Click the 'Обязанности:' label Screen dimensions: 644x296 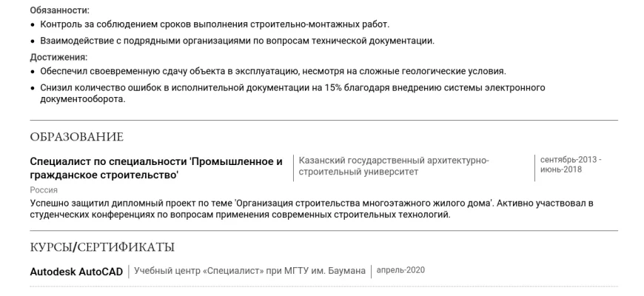point(59,11)
